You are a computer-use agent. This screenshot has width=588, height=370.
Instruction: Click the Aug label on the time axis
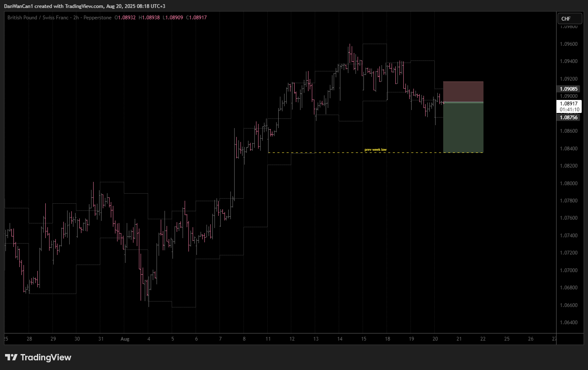coord(125,339)
